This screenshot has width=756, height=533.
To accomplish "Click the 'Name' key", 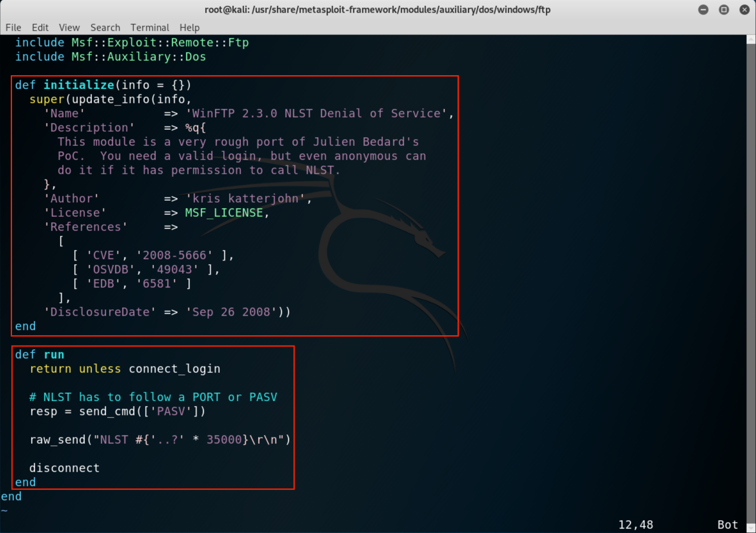I will (65, 113).
